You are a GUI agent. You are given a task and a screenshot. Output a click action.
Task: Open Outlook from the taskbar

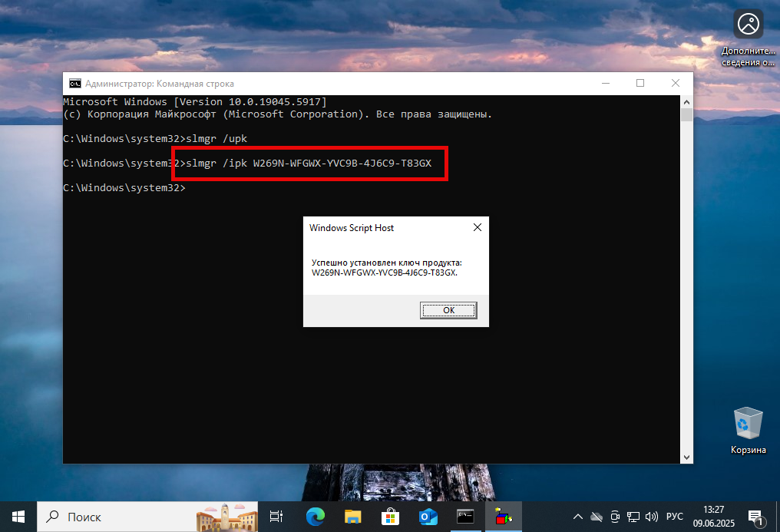point(427,517)
